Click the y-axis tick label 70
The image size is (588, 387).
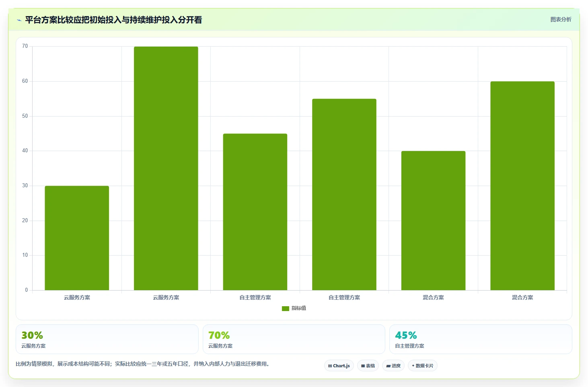coord(25,46)
